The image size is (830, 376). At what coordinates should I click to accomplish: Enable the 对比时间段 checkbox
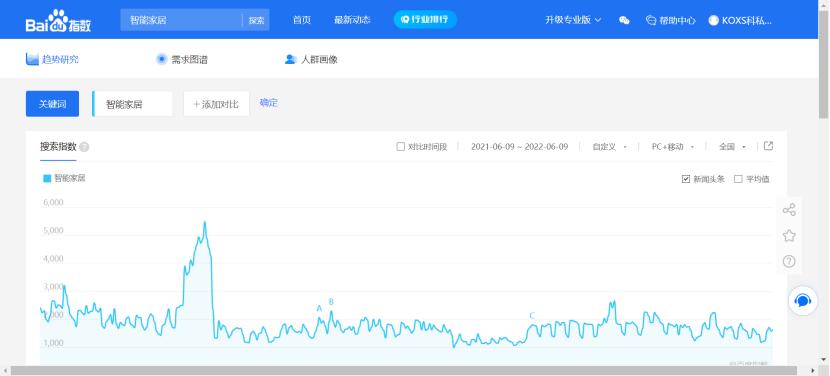coord(401,147)
